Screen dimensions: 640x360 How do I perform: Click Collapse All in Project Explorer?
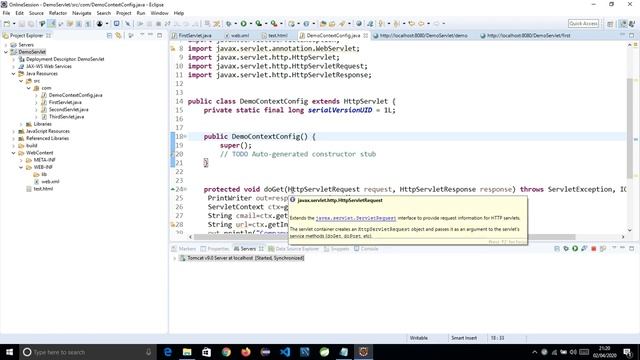pos(109,36)
